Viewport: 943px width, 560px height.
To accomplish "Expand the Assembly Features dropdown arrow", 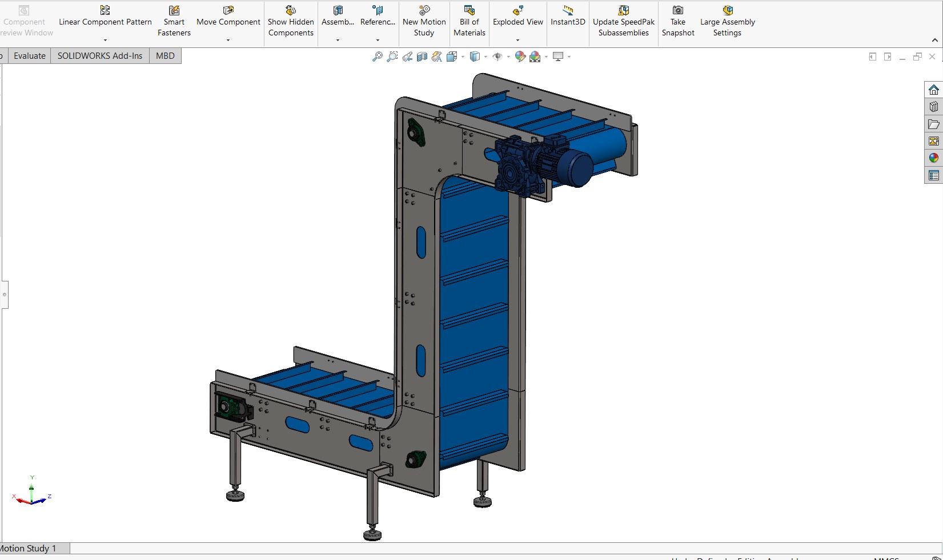I will pos(338,41).
